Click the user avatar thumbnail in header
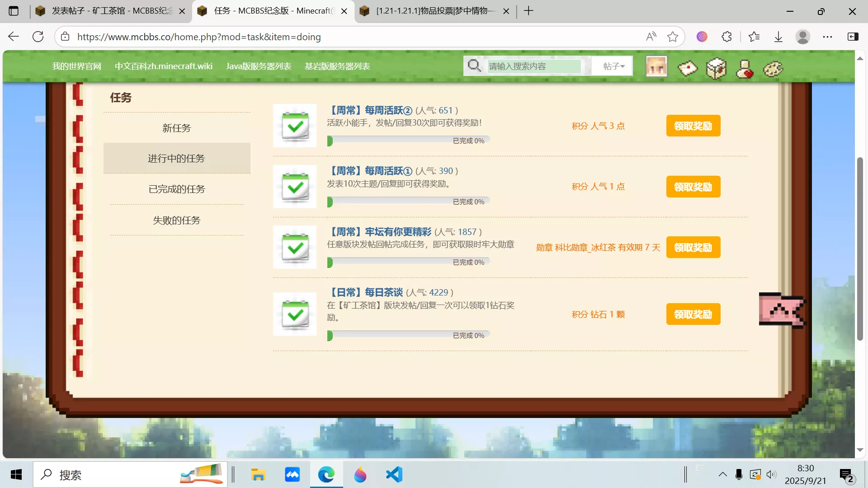This screenshot has width=868, height=488. (656, 66)
